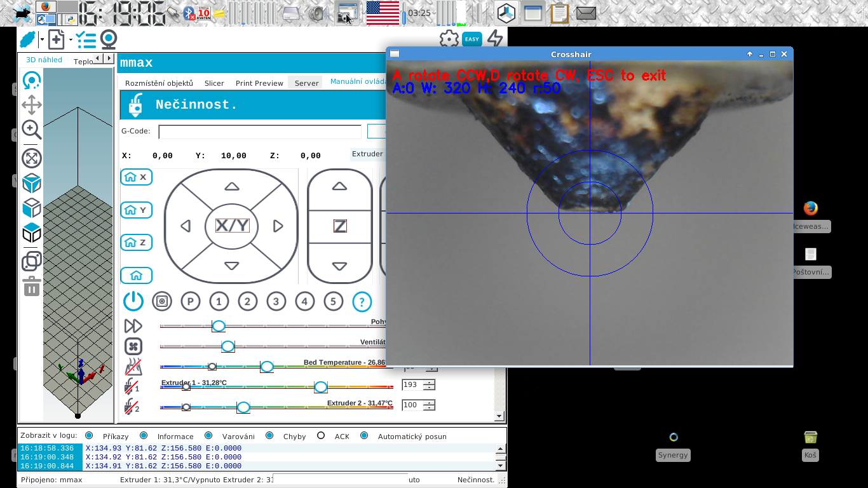Click the trash delete icon in sidebar
This screenshot has width=868, height=488.
click(32, 287)
